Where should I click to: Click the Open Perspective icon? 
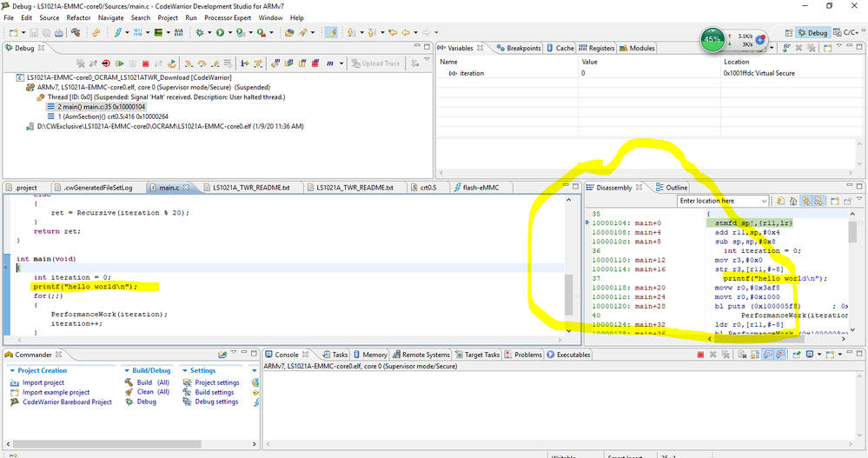pos(789,33)
